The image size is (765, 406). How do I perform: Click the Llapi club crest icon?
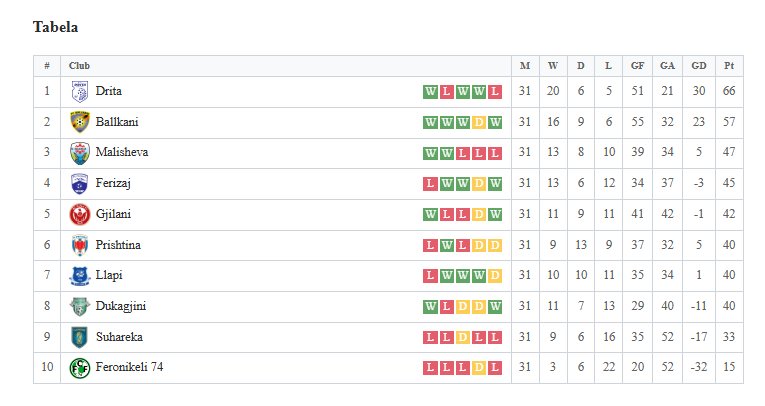(80, 276)
